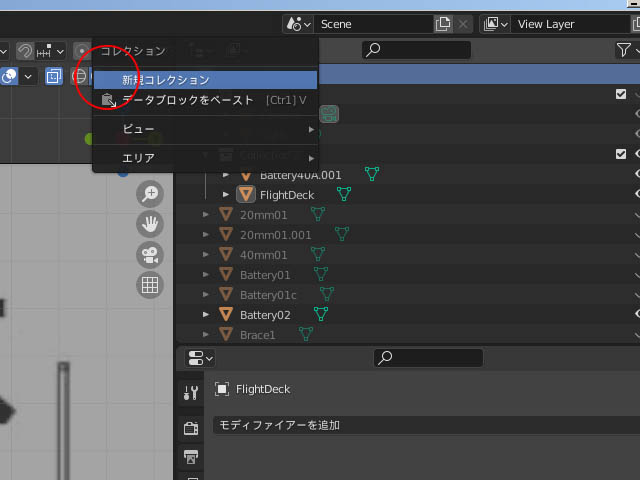Switch to wireframe shading sphere icon
Image resolution: width=640 pixels, height=480 pixels.
click(x=80, y=76)
